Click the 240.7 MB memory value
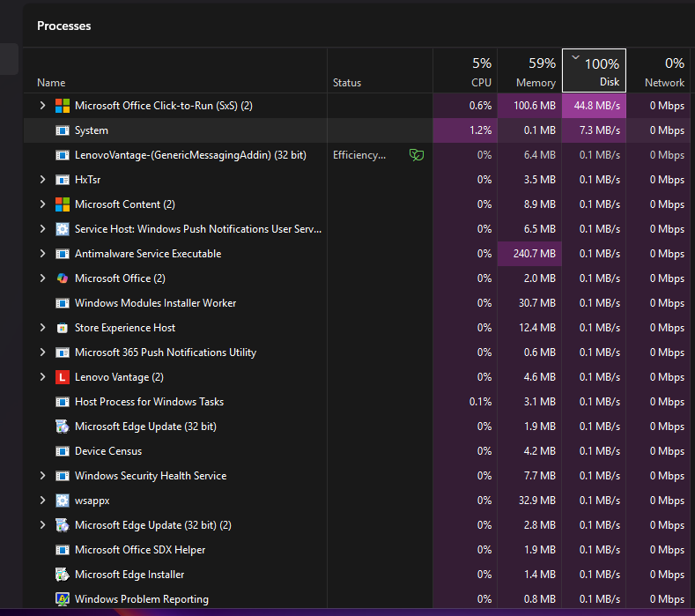The height and width of the screenshot is (616, 695). 535,254
